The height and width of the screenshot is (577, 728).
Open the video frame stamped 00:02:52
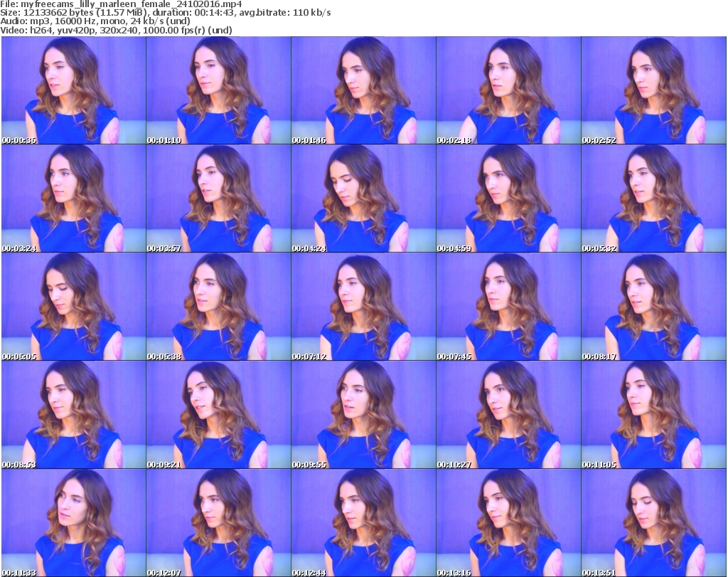(654, 90)
